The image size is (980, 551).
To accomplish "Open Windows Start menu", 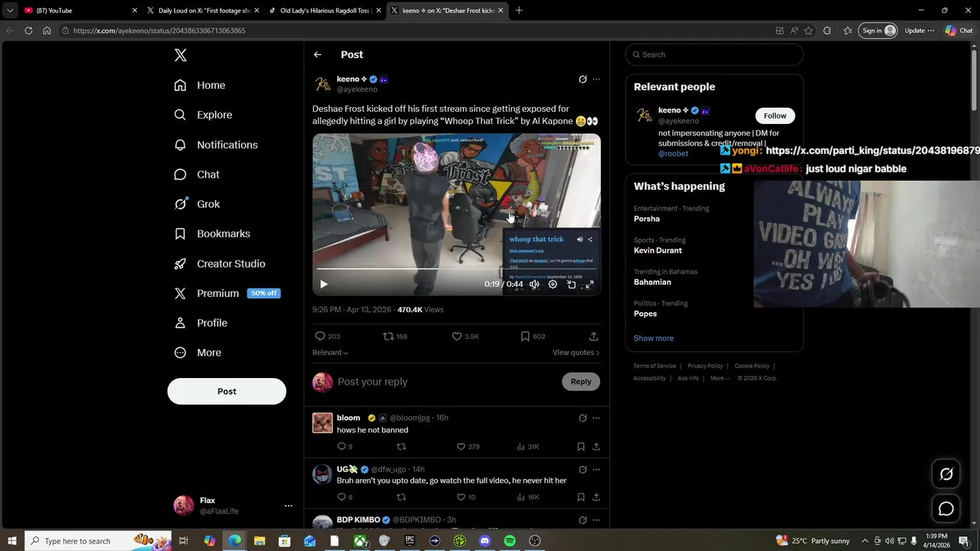I will (x=12, y=541).
